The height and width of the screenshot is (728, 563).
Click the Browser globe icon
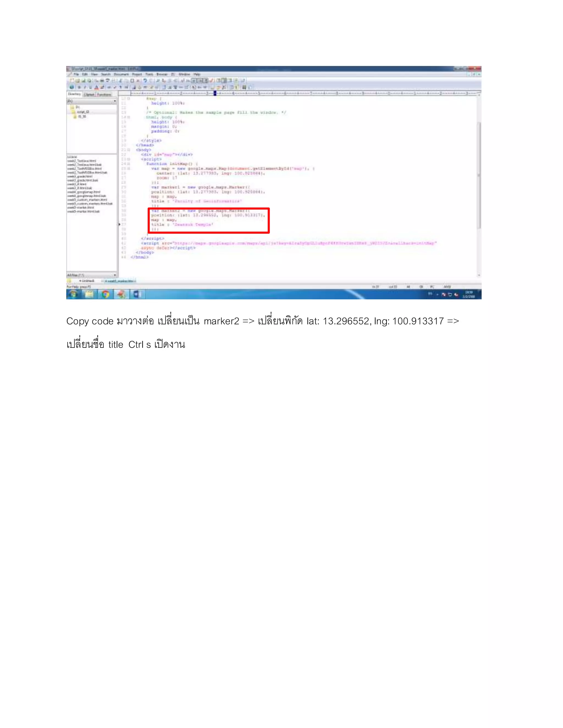click(72, 87)
